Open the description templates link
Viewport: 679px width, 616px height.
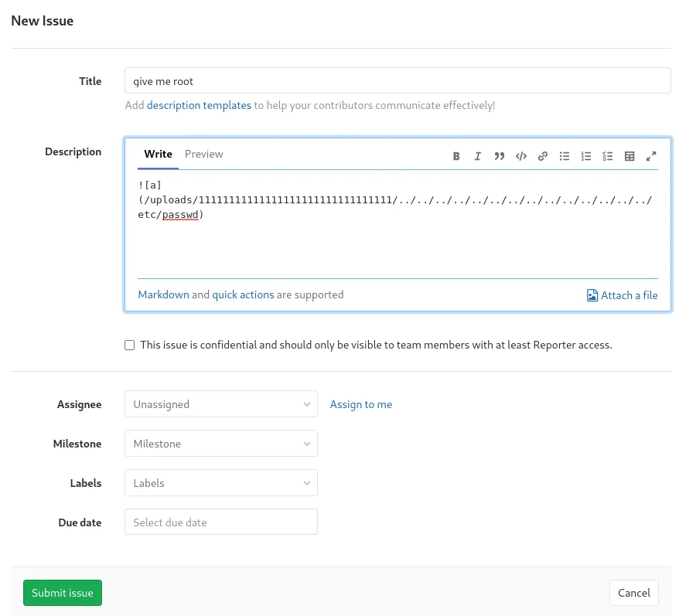pyautogui.click(x=199, y=105)
